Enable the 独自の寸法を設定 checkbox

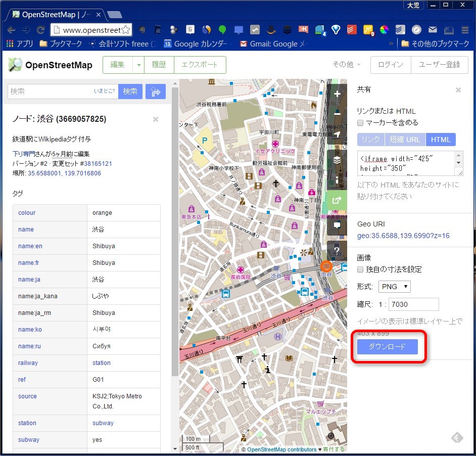(x=360, y=269)
